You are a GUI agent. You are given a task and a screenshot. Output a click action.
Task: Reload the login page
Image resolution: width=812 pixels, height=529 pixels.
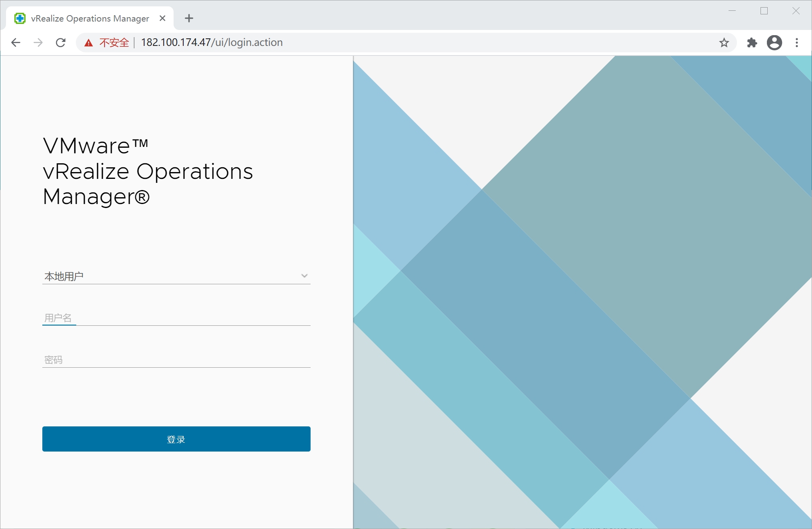click(x=61, y=42)
